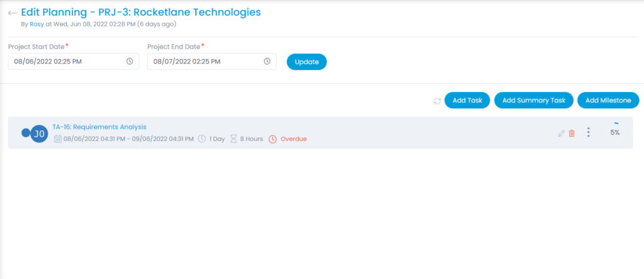
Task: Click the 8 Hours effort text
Action: (252, 139)
